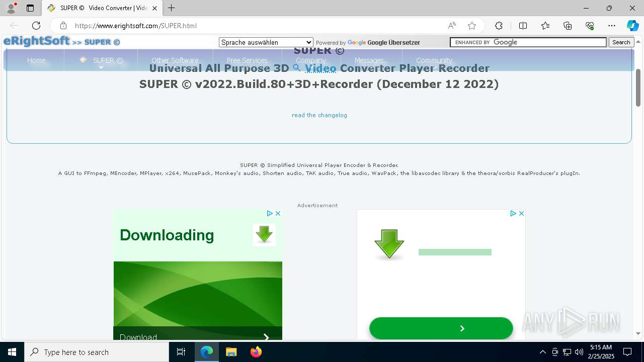The height and width of the screenshot is (362, 644).
Task: Expand the SUPER © menu arrow
Action: (x=101, y=67)
